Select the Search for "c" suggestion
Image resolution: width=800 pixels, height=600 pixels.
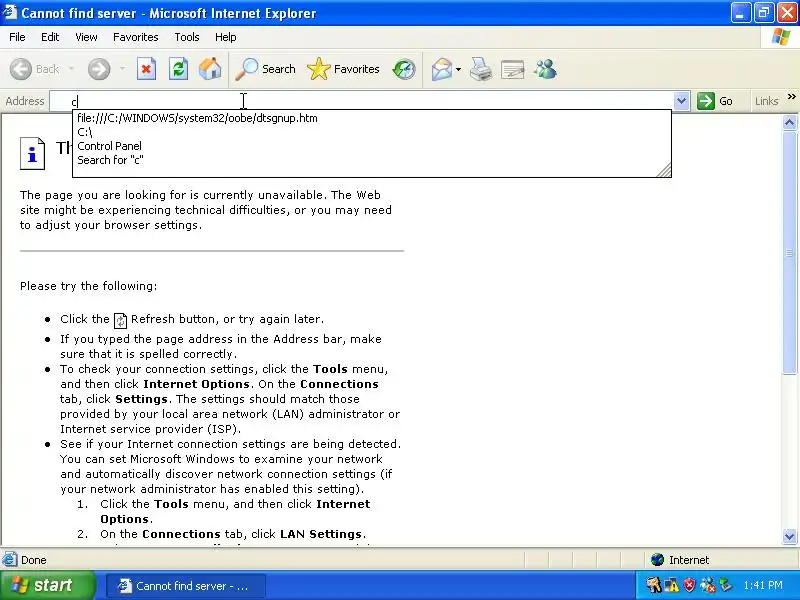(x=371, y=160)
